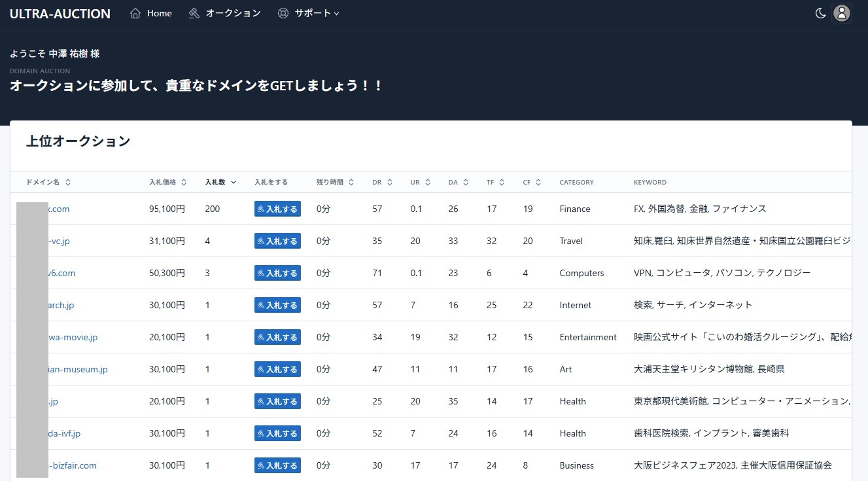Viewport: 868px width, 481px height.
Task: Click 入札する button in Art row
Action: point(277,369)
